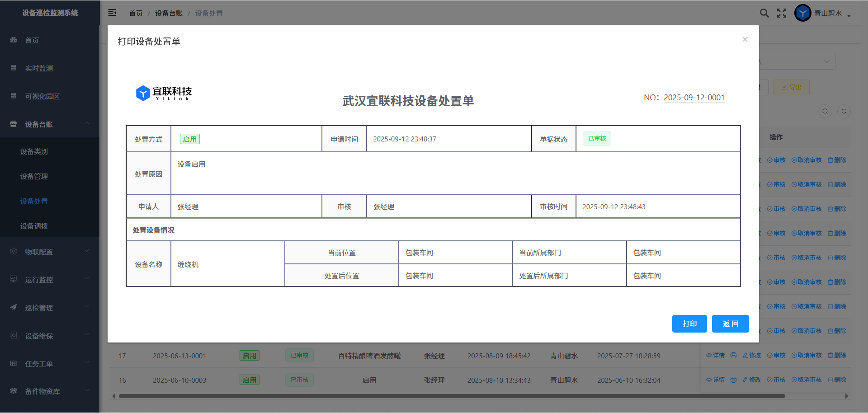Screen dimensions: 868x413
Task: Collapse the 设备台账 menu
Action: [50, 124]
